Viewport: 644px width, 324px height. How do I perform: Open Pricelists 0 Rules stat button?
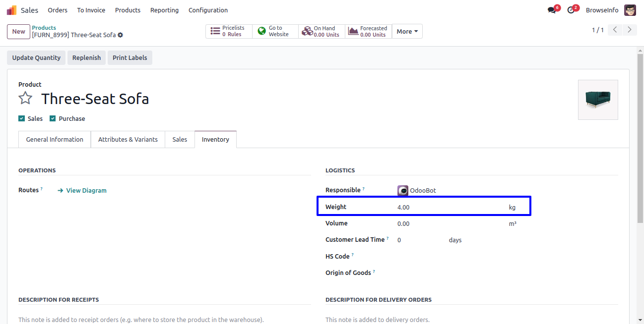click(x=229, y=31)
